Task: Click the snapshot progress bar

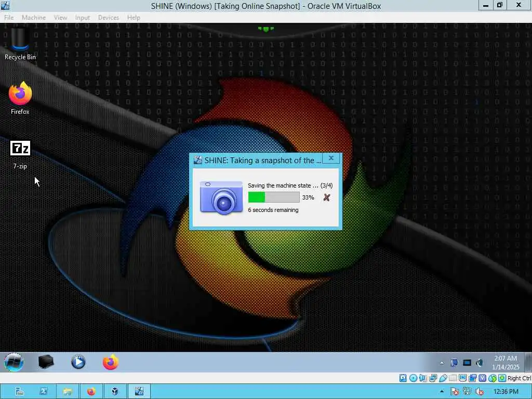Action: tap(274, 197)
